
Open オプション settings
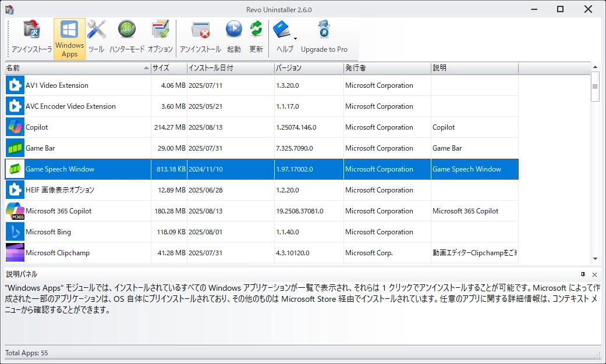point(160,38)
